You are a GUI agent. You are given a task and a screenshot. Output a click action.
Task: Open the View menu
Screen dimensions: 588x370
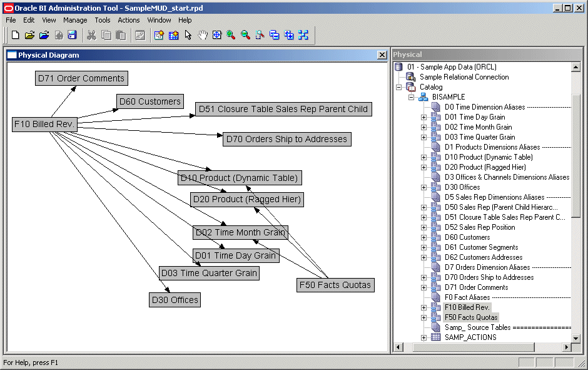tap(49, 20)
